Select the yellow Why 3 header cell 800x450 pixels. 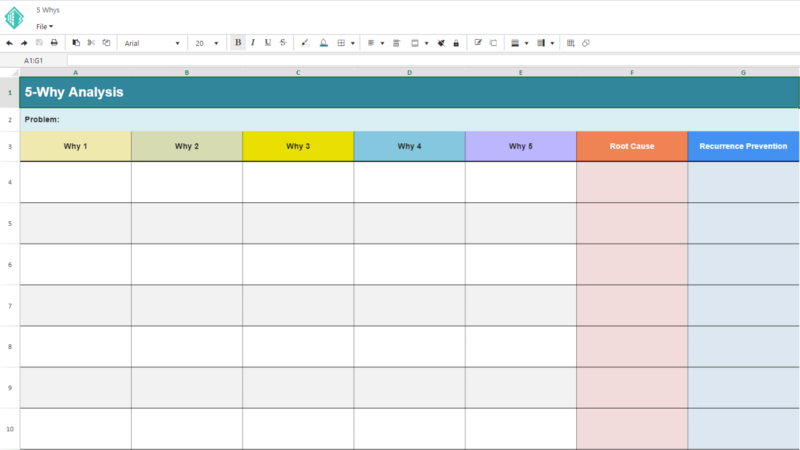coord(297,146)
